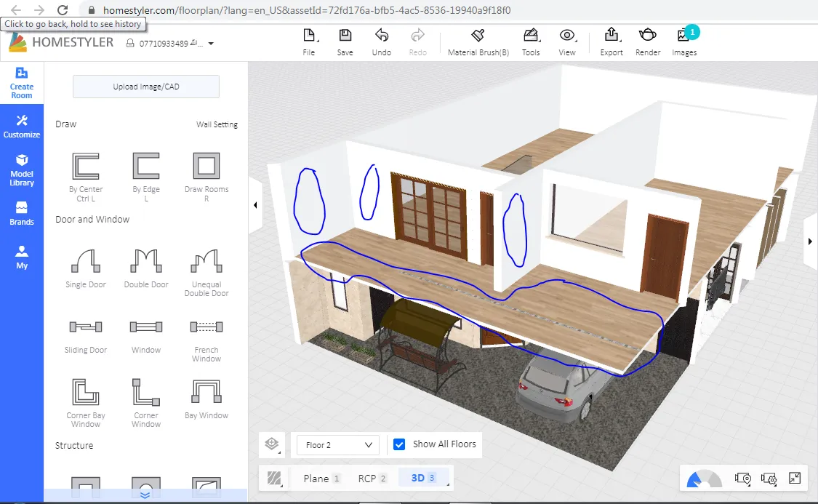Toggle fullscreen view icon at bottom right
The height and width of the screenshot is (504, 818).
pos(795,479)
